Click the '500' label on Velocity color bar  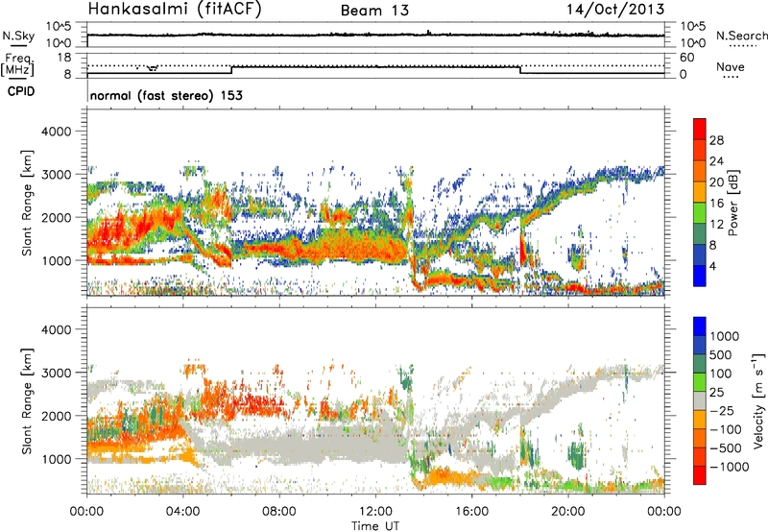721,354
